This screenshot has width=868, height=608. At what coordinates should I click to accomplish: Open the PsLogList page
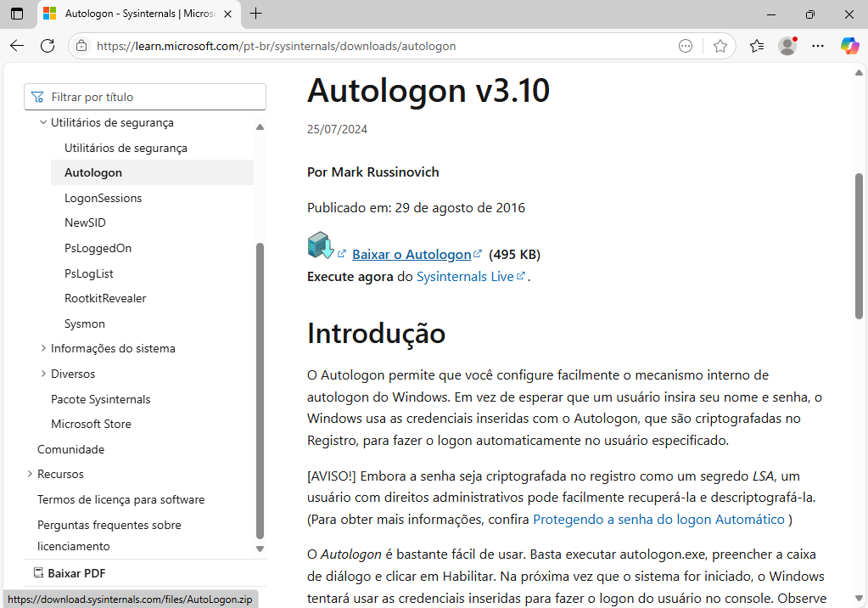pos(88,273)
